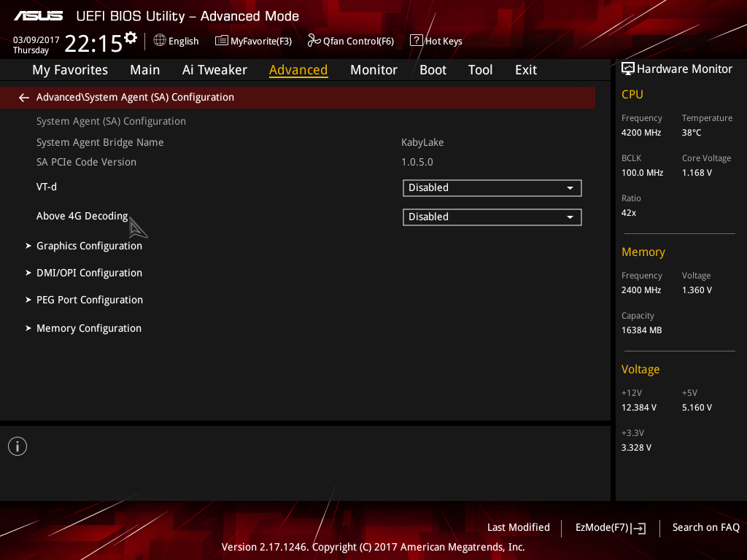Switch to EzMode(F7)
The height and width of the screenshot is (560, 747).
(611, 528)
